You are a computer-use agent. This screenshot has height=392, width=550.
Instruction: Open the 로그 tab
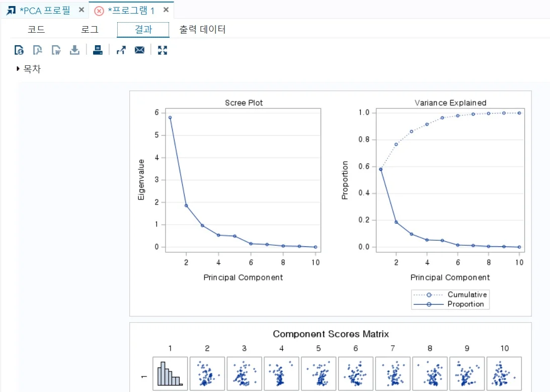pyautogui.click(x=90, y=30)
